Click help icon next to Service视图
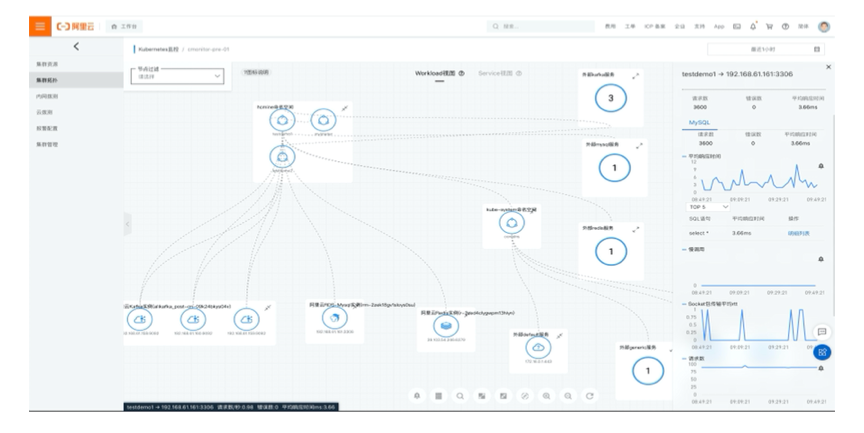This screenshot has height=433, width=864. point(519,73)
